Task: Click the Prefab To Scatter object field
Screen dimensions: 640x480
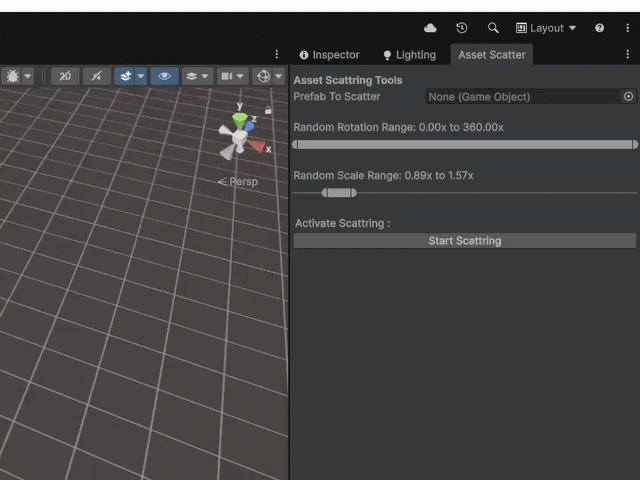Action: tap(523, 97)
